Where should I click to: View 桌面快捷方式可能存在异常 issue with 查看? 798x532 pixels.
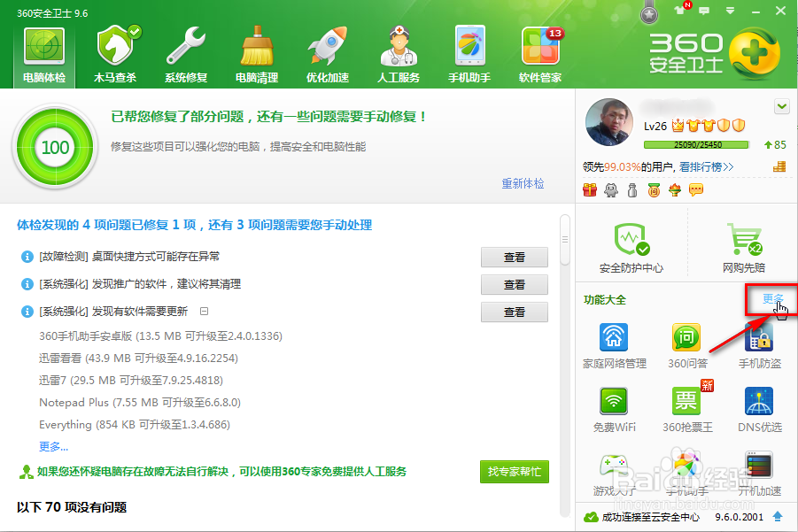click(x=514, y=258)
